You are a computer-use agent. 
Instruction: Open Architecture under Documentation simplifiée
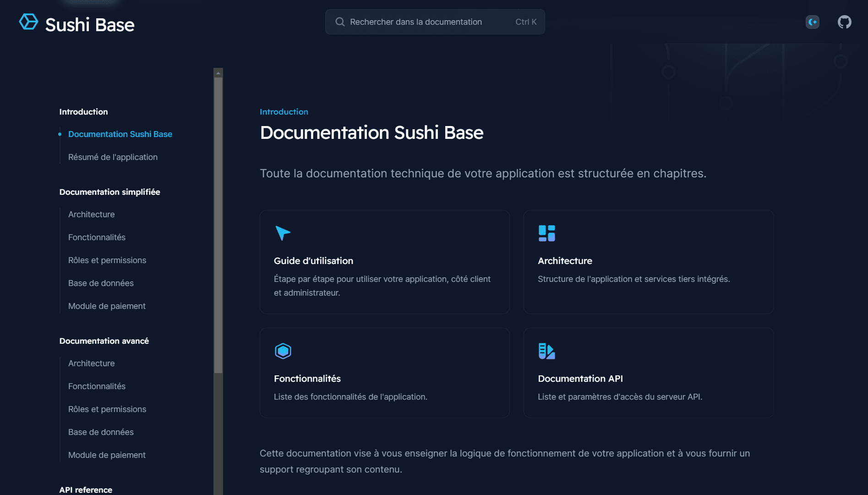click(x=91, y=214)
